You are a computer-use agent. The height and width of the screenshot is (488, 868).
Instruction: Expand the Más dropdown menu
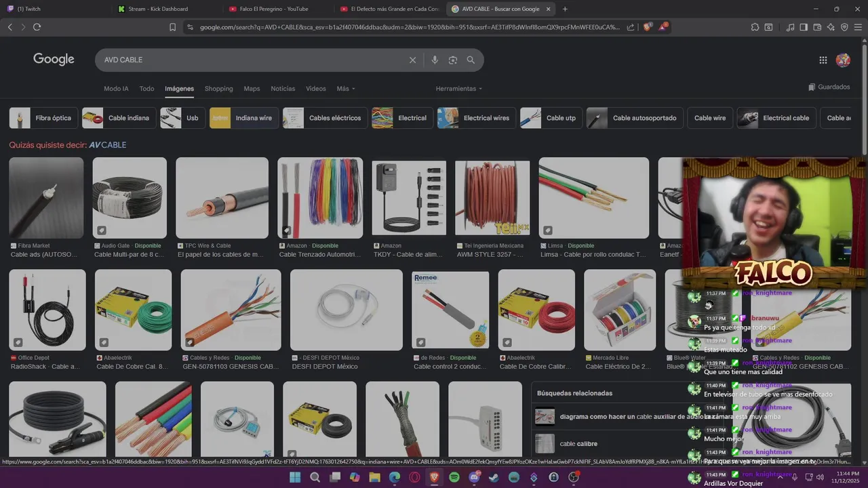tap(346, 89)
